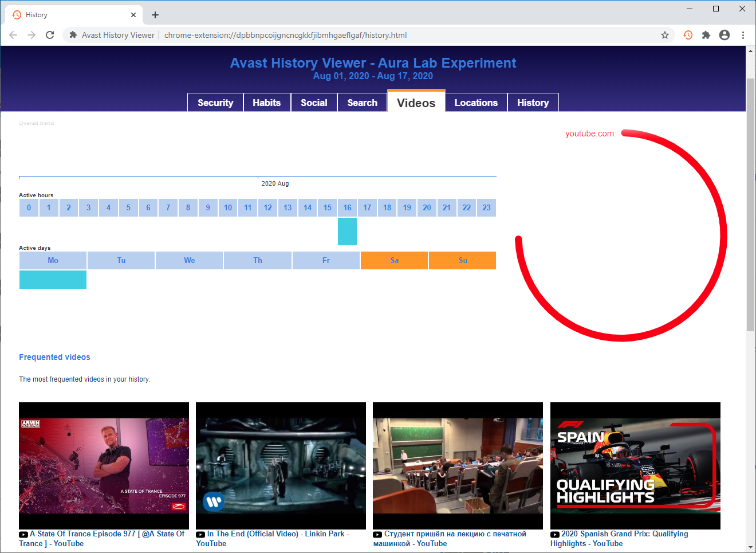Click the browser forward arrow
Screen dimensions: 756x553
point(31,35)
